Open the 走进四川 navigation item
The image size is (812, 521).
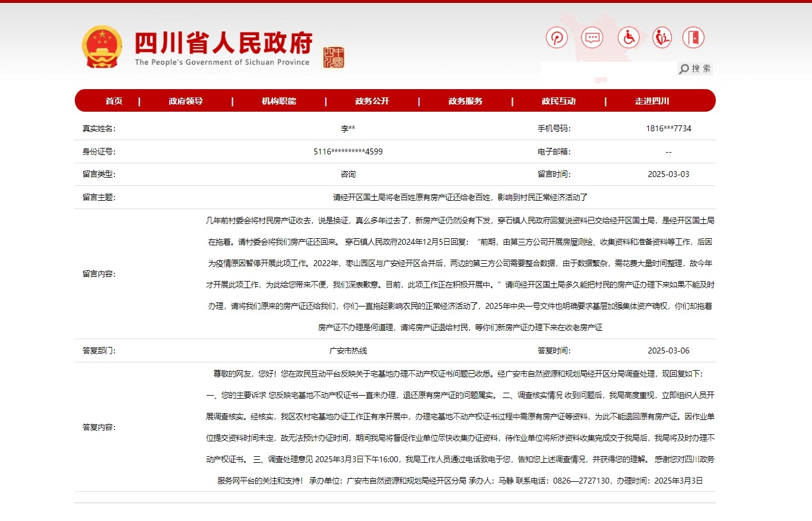click(652, 101)
